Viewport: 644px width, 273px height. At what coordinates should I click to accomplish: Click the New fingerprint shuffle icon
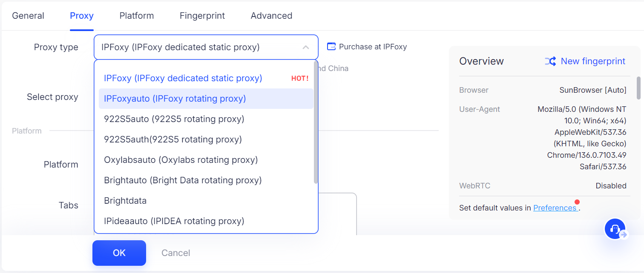(550, 61)
